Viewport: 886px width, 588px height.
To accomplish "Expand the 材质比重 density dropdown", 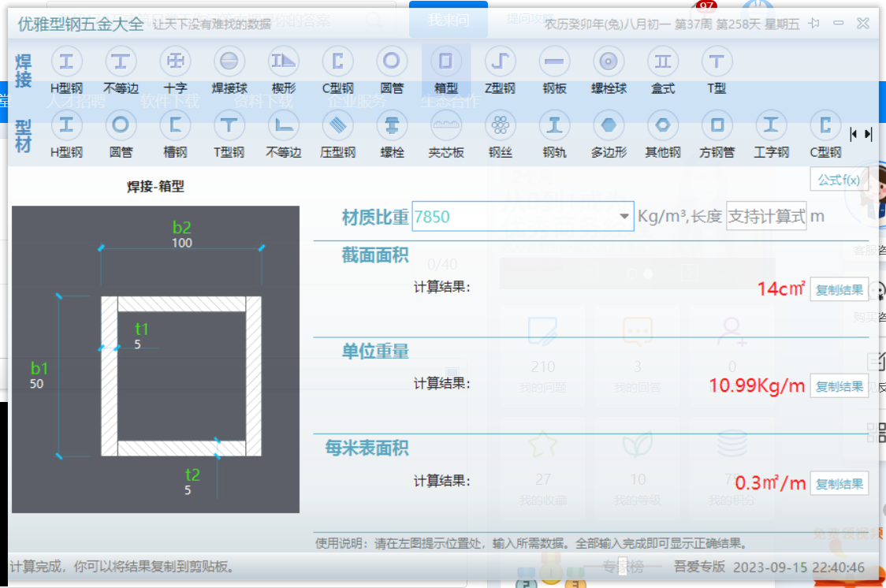I will click(624, 216).
